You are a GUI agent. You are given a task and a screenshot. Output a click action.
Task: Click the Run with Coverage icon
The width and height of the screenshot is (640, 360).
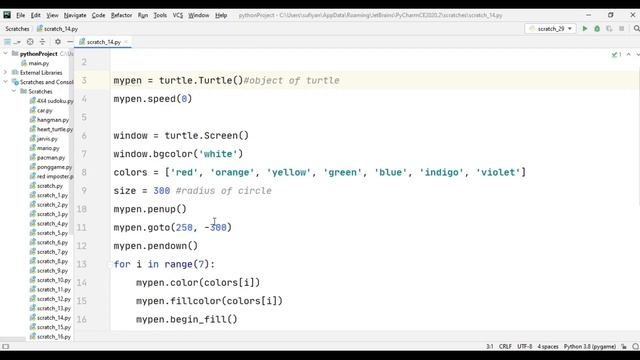click(609, 29)
